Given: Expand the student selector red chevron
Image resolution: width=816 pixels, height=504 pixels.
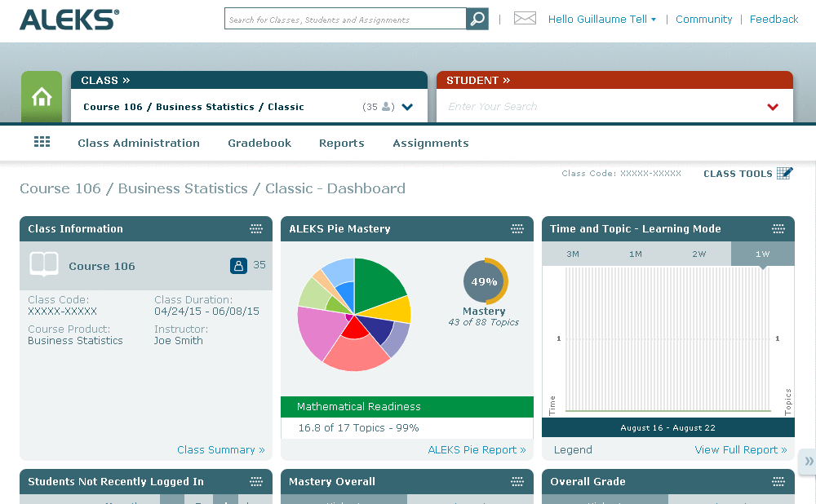Looking at the screenshot, I should pyautogui.click(x=773, y=107).
